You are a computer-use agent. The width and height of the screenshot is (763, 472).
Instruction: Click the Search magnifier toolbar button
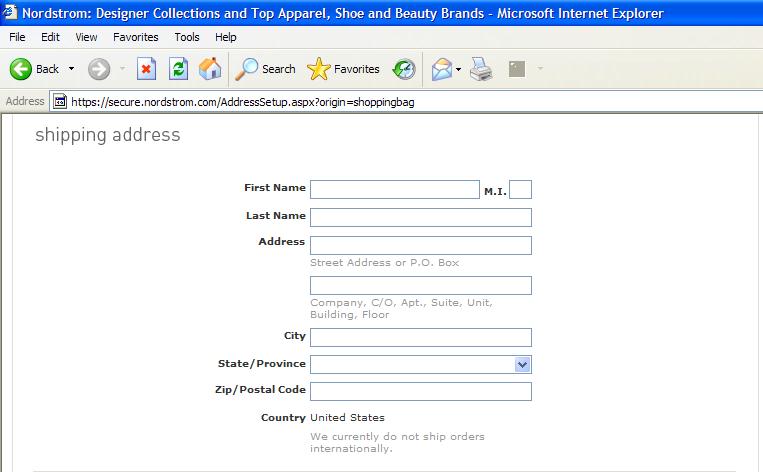[265, 69]
